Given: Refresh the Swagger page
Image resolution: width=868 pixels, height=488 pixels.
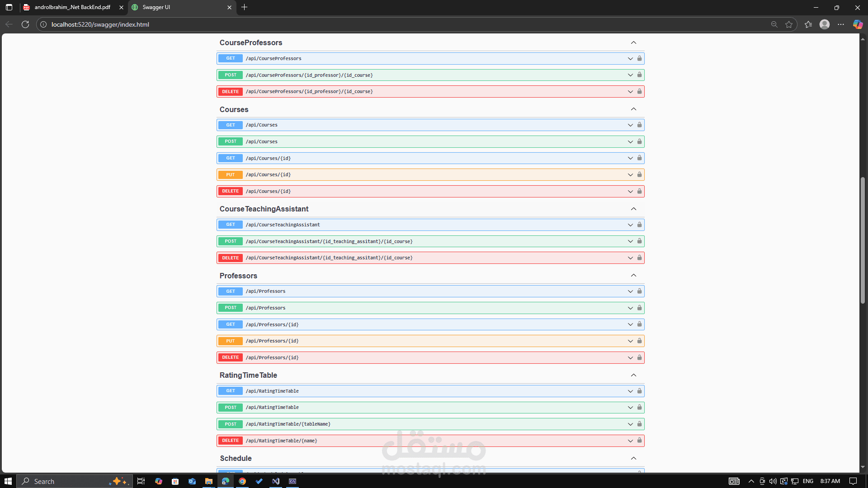Looking at the screenshot, I should pos(25,24).
